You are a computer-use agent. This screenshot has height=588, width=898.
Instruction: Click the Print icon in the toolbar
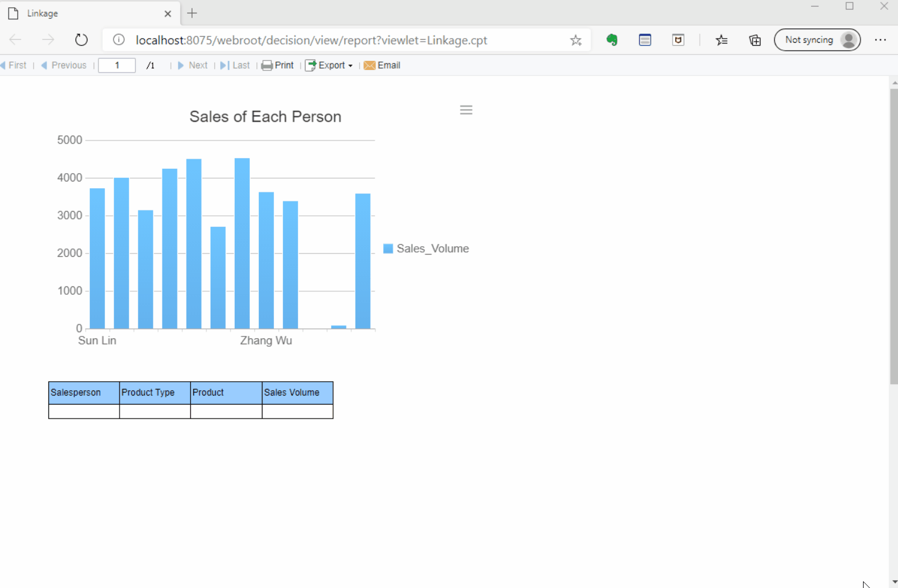268,65
